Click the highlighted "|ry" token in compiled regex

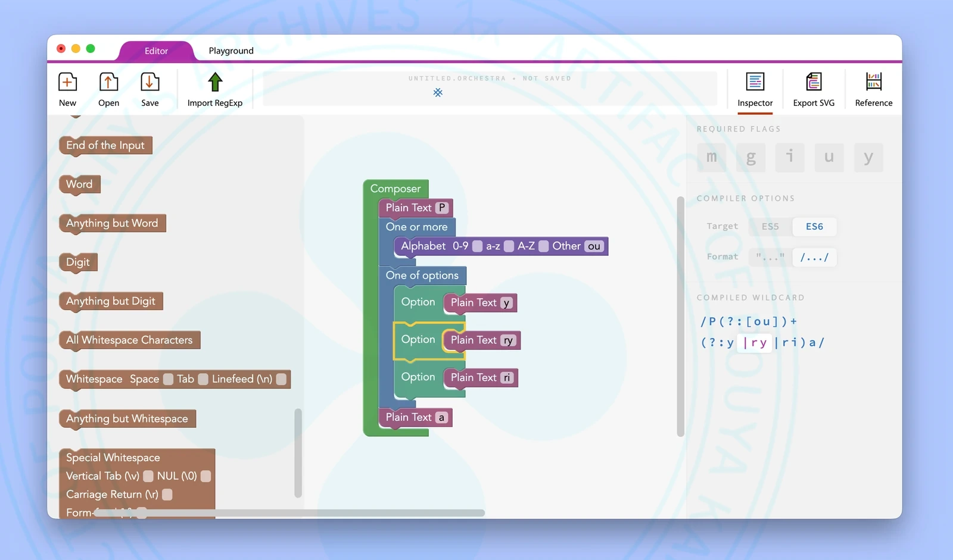754,343
